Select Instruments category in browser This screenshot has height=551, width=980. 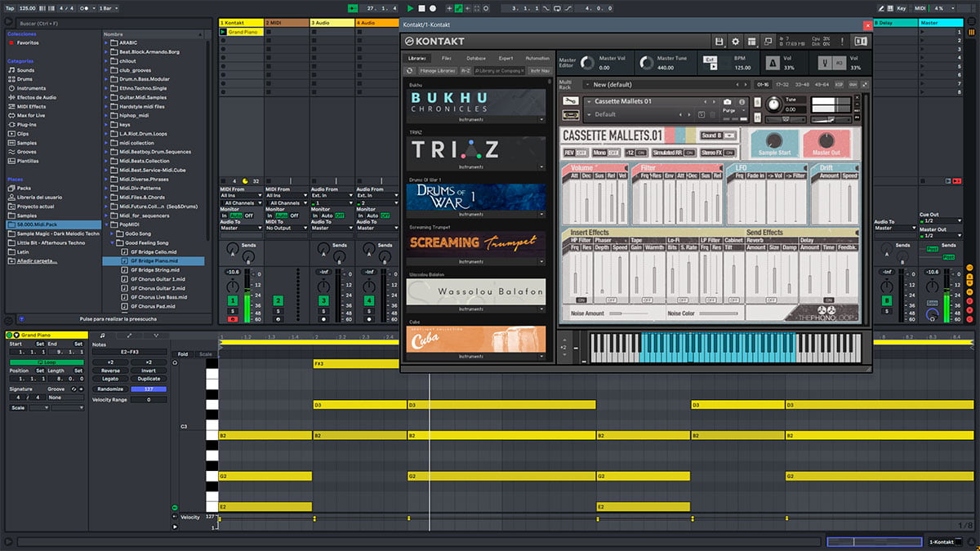pyautogui.click(x=31, y=88)
